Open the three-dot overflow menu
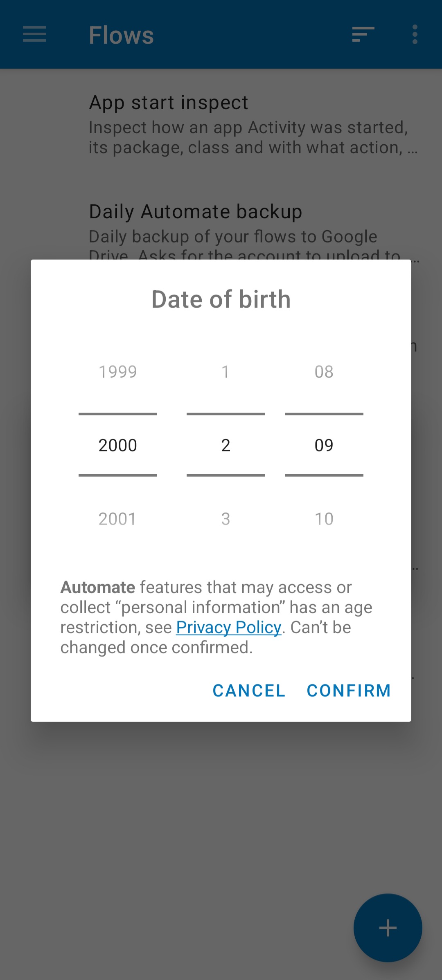Image resolution: width=442 pixels, height=980 pixels. coord(415,34)
